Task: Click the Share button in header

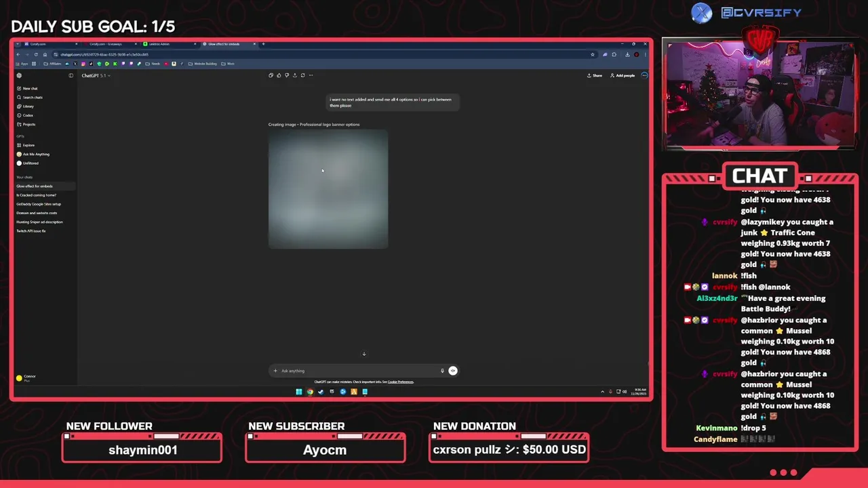Action: (x=595, y=75)
